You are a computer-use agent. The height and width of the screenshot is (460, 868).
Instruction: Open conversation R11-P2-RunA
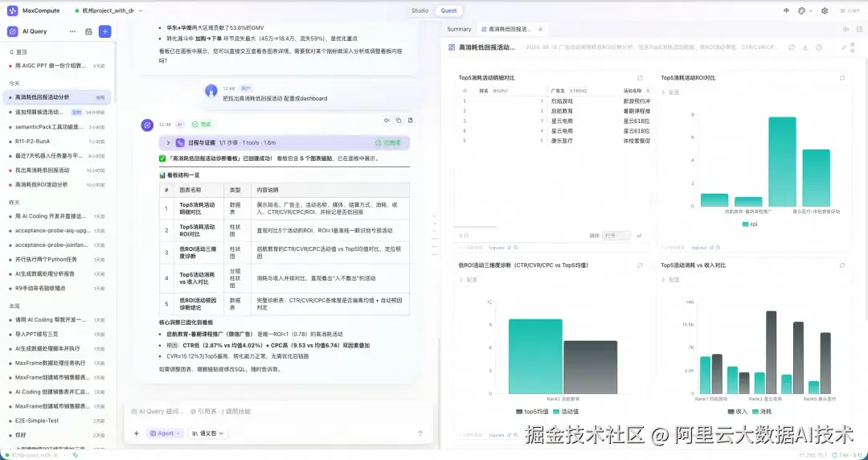click(57, 142)
